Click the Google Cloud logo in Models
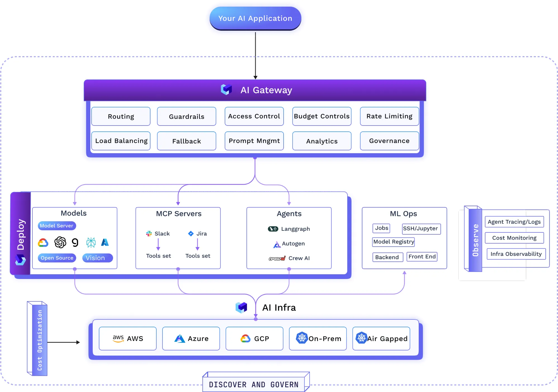Screen dimensions: 558x392 (43, 243)
